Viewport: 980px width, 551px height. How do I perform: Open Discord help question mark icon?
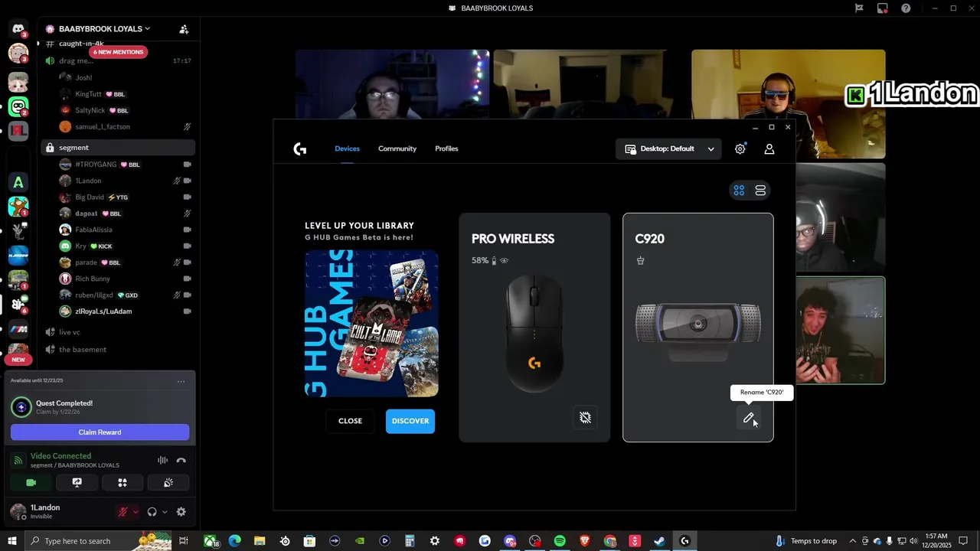click(906, 8)
